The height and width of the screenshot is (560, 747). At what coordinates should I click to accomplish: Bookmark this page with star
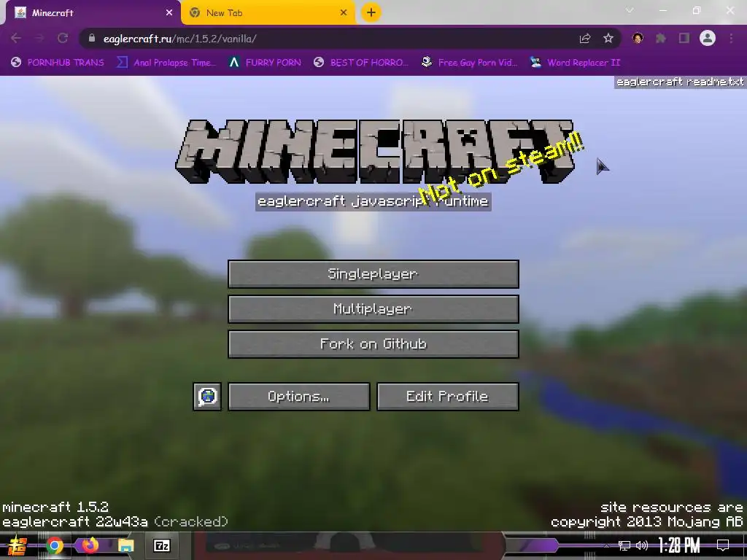tap(608, 39)
